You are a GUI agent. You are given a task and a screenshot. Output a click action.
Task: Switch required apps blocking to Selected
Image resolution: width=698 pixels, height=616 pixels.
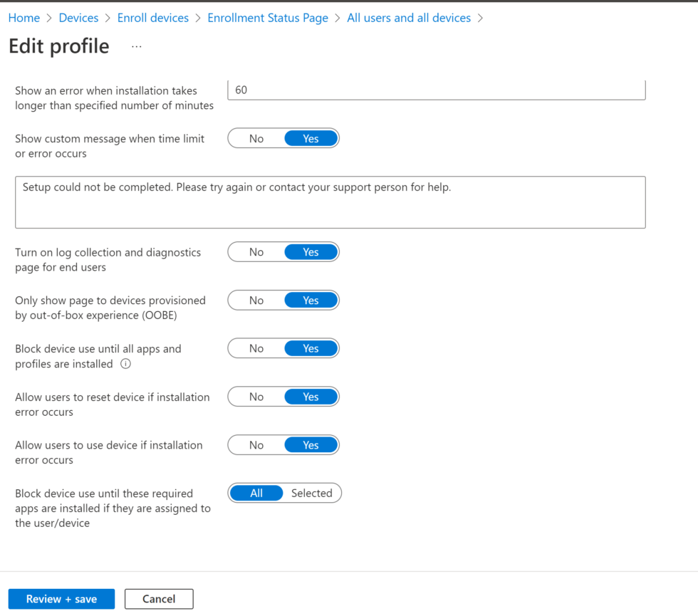pos(311,493)
